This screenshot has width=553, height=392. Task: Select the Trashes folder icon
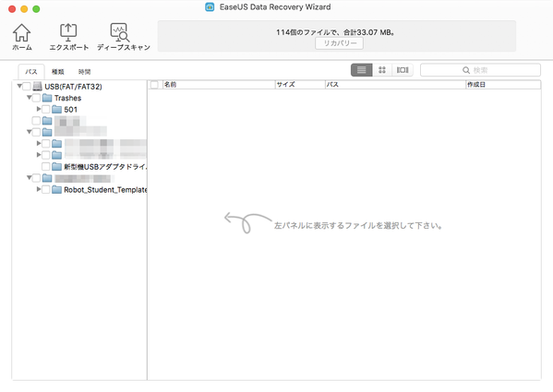click(x=47, y=98)
